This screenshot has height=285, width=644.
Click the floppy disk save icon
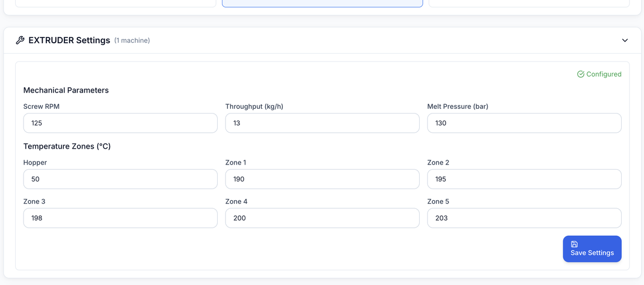pyautogui.click(x=574, y=244)
